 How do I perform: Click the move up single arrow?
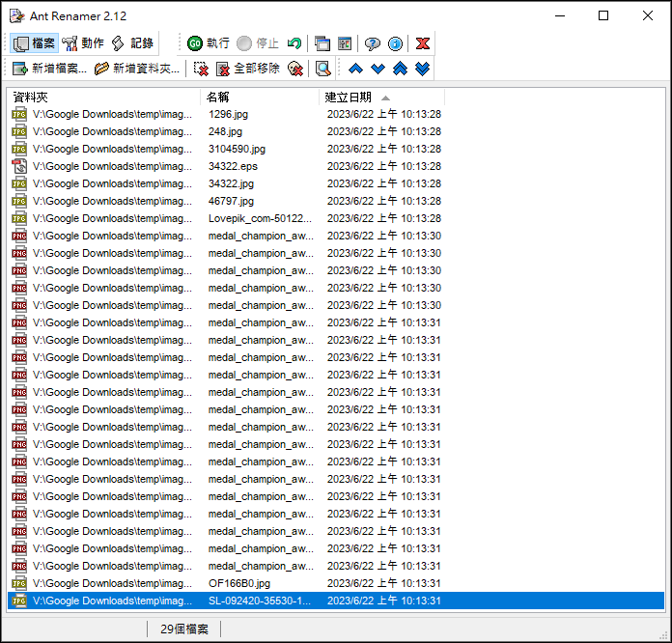pyautogui.click(x=355, y=69)
